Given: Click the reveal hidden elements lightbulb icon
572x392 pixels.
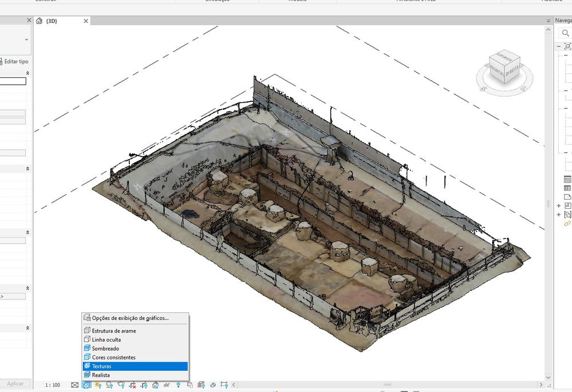Looking at the screenshot, I should pos(178,385).
